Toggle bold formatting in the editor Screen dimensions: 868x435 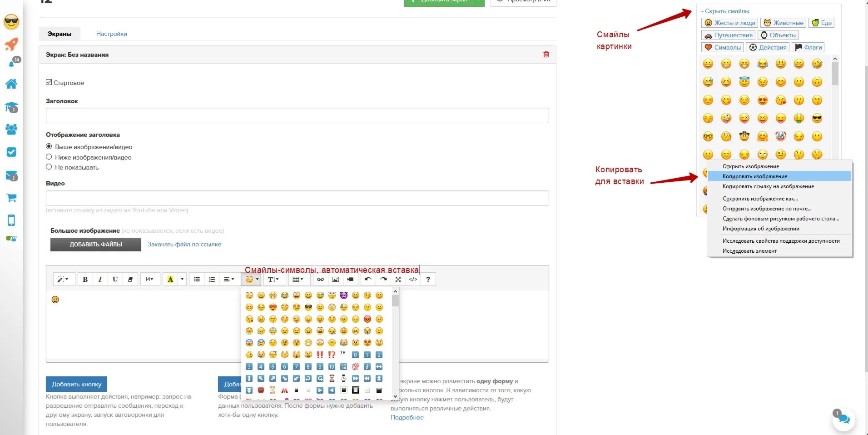coord(85,279)
